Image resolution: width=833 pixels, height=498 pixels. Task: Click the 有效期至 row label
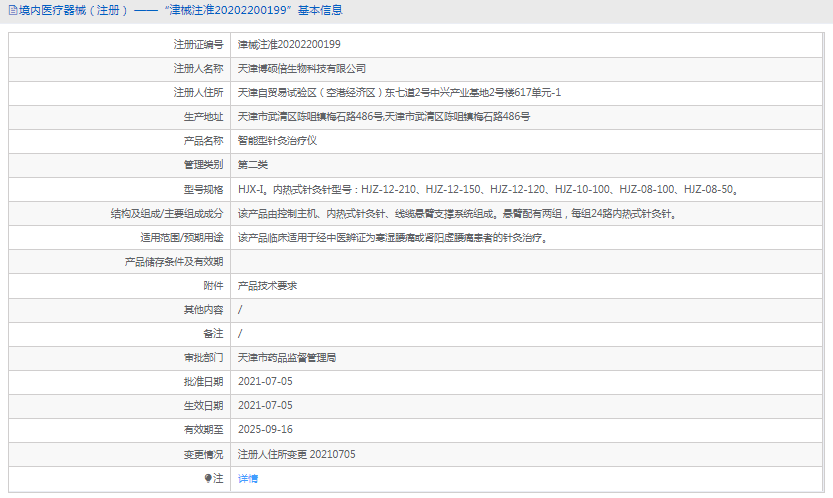[x=203, y=429]
